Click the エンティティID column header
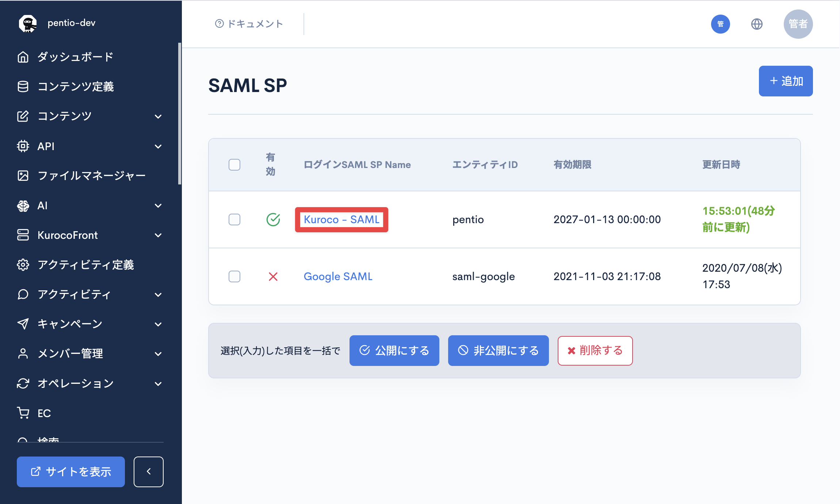 (485, 165)
